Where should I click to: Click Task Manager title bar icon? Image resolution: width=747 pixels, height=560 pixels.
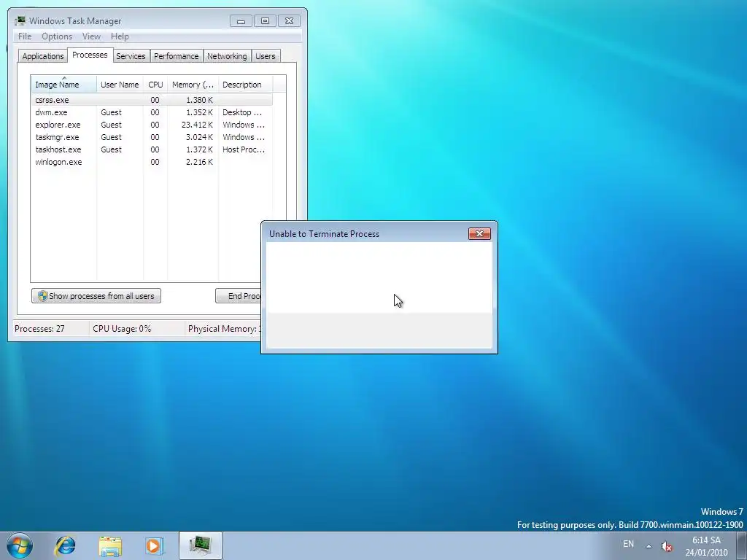tap(20, 21)
